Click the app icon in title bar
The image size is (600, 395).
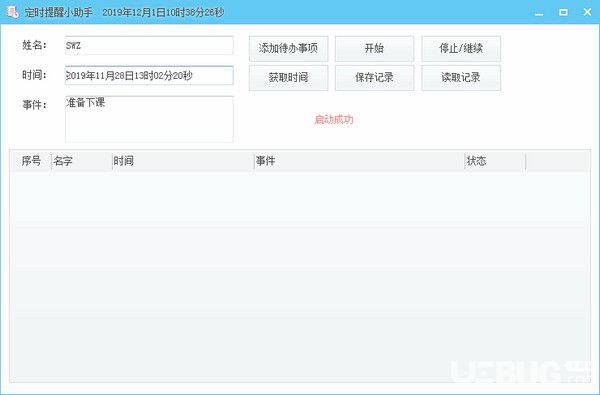coord(12,12)
